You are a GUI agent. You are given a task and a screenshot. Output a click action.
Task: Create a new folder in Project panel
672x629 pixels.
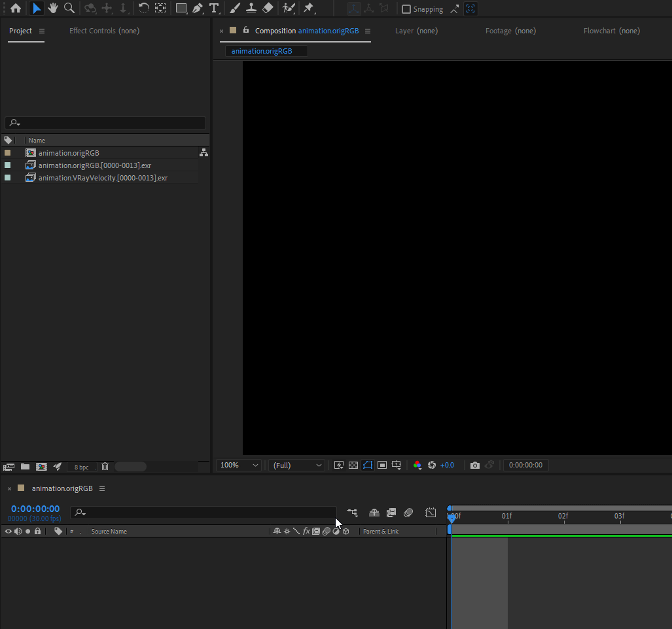point(25,467)
